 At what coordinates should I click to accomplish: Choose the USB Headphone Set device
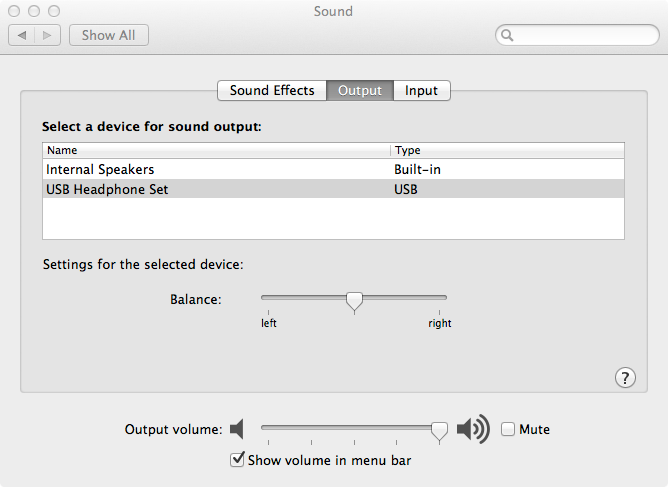pyautogui.click(x=107, y=189)
